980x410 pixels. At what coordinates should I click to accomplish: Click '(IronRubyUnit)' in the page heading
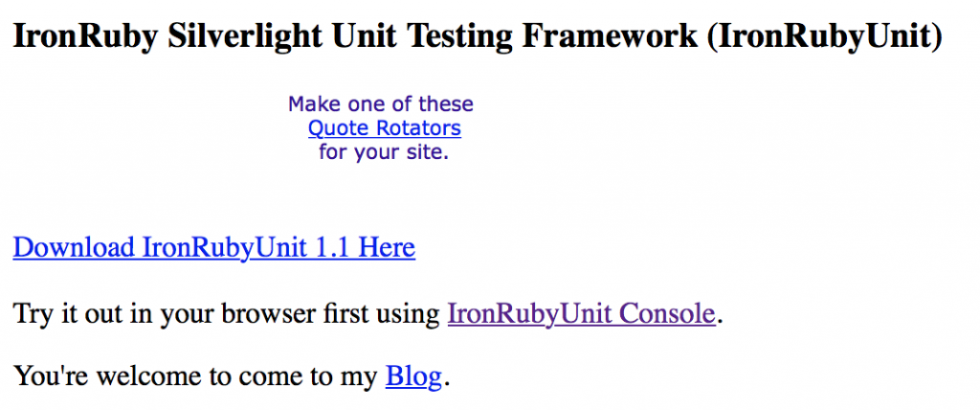click(824, 35)
